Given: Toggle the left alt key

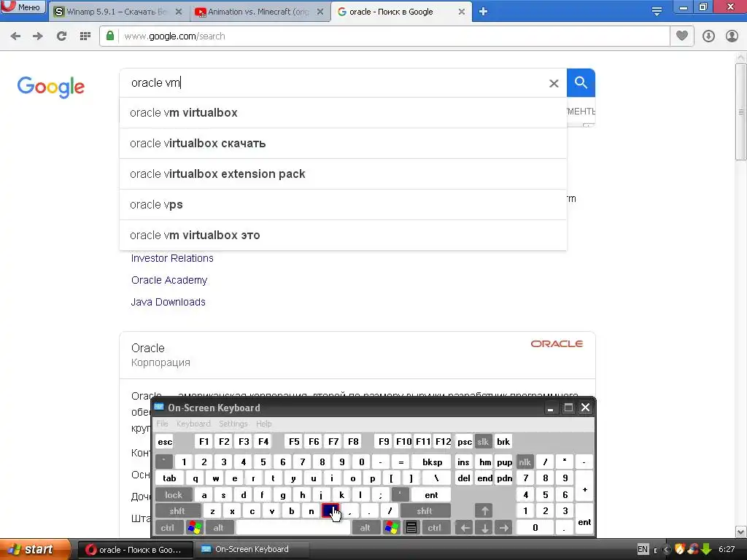Looking at the screenshot, I should [219, 528].
